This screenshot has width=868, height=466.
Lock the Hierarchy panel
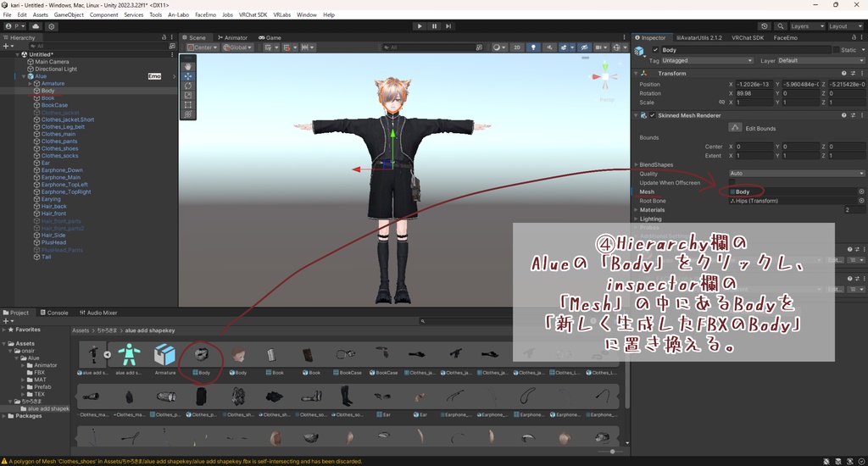pos(164,37)
